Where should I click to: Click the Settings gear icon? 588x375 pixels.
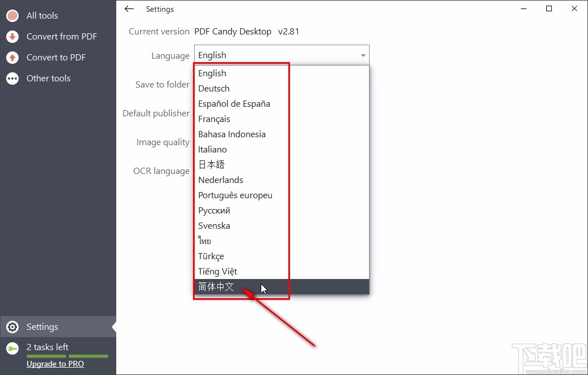pos(12,327)
